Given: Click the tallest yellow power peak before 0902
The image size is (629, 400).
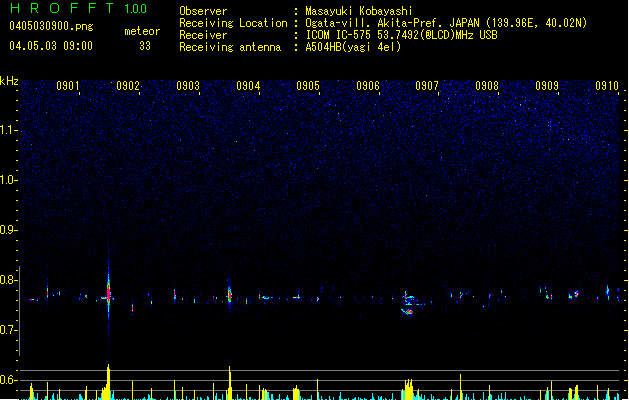Looking at the screenshot, I should [108, 381].
